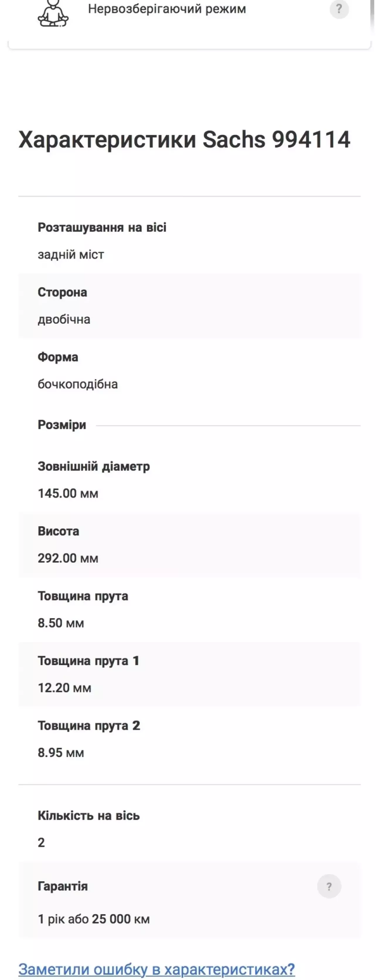This screenshot has height=980, width=380.
Task: Click the 'Кількість на вісь' label
Action: coord(89,816)
